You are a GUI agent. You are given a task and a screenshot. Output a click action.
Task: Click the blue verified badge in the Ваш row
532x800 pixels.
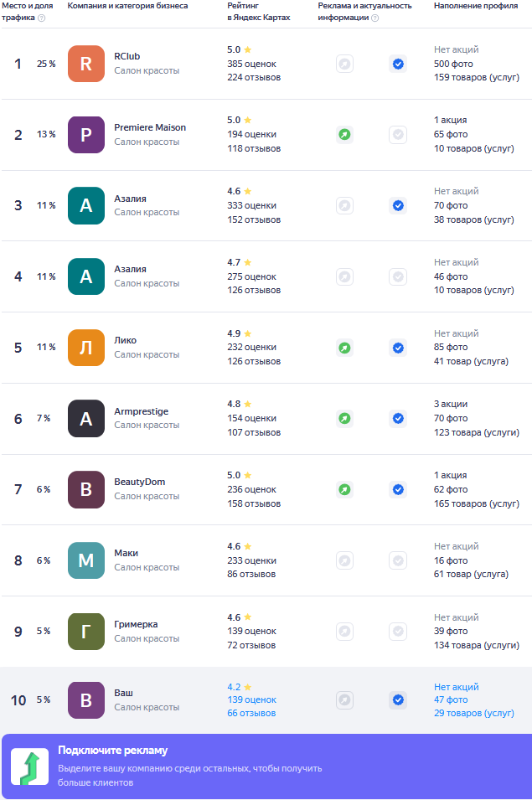click(x=398, y=700)
